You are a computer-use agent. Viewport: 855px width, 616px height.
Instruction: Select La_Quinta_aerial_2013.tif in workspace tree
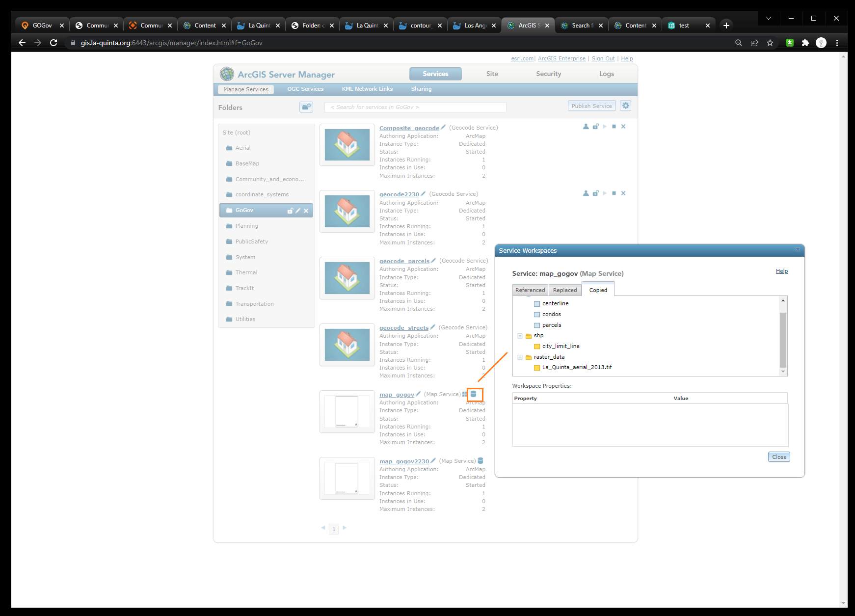pos(577,367)
